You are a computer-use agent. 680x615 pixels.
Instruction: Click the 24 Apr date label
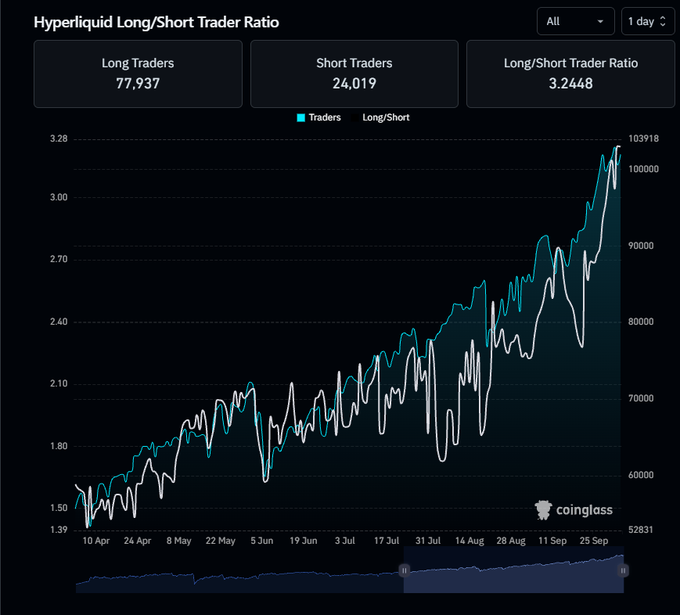137,541
